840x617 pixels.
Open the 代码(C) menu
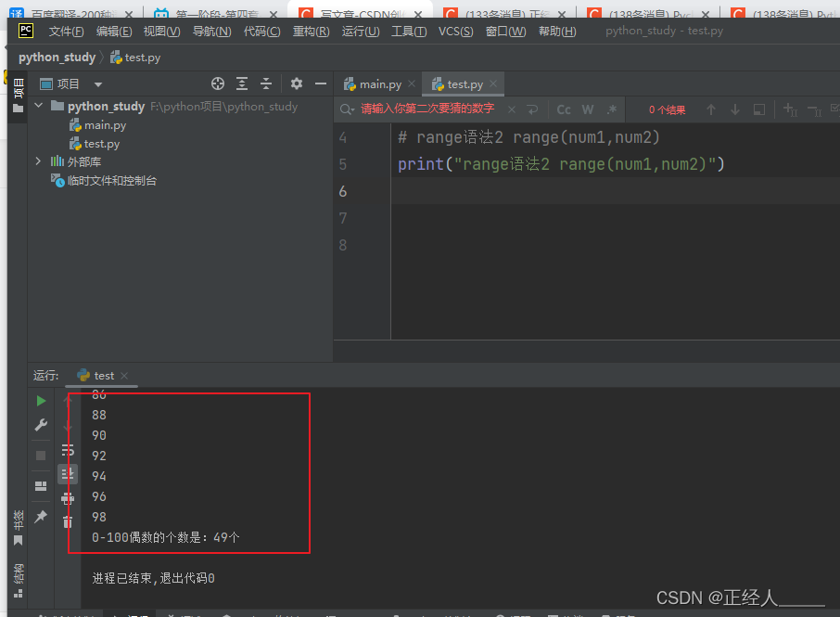point(262,32)
